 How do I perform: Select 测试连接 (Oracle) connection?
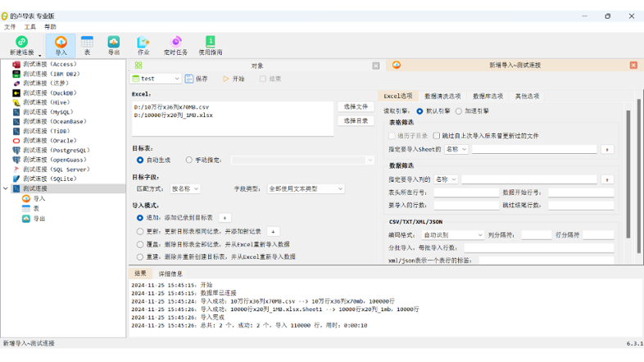50,141
